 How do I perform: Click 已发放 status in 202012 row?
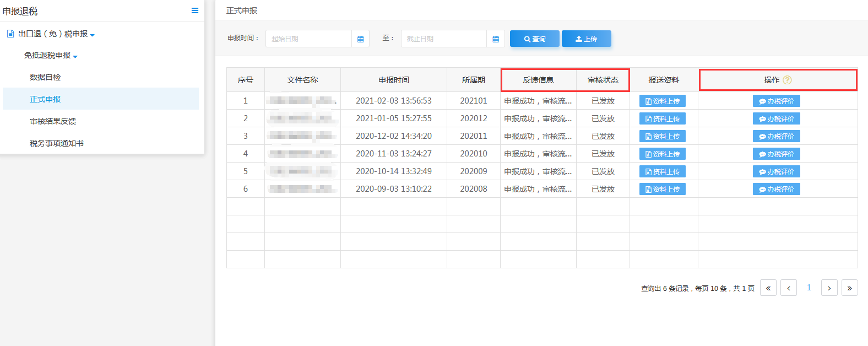pos(603,118)
